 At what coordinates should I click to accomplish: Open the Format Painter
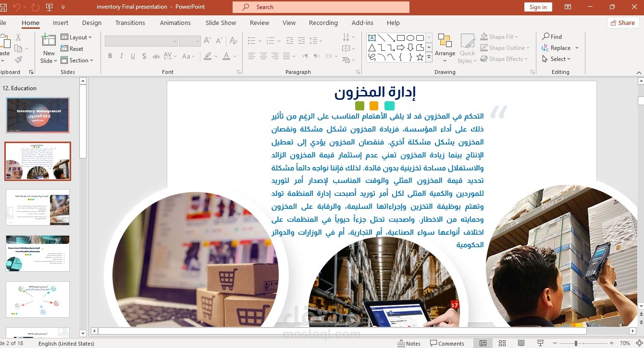pos(18,60)
